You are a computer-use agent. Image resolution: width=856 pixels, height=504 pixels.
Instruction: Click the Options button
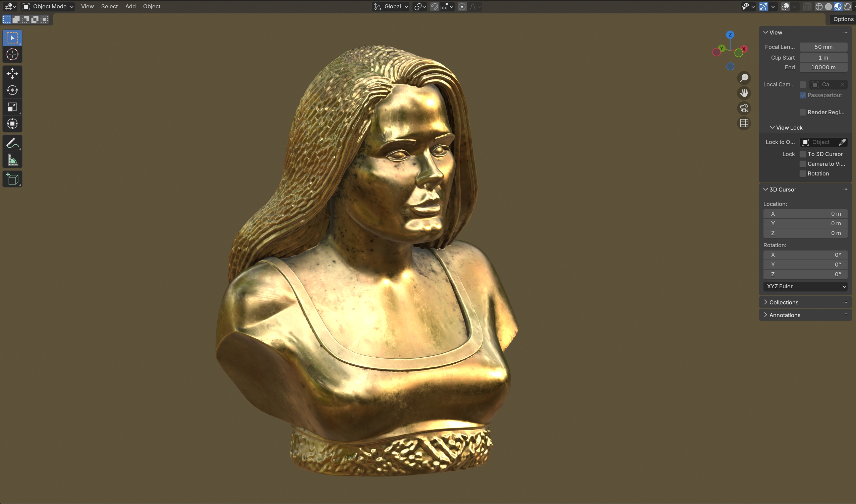(x=843, y=19)
